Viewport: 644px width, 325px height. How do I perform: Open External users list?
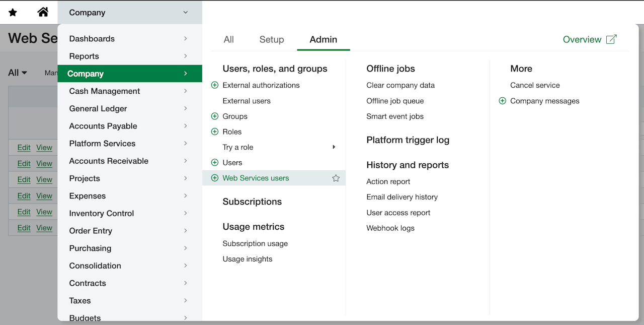pos(247,101)
